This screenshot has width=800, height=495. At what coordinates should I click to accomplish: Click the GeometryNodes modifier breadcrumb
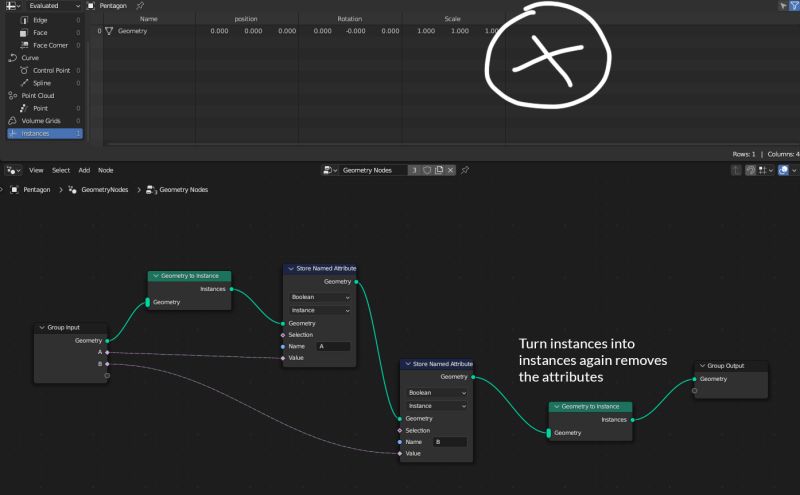click(x=99, y=190)
